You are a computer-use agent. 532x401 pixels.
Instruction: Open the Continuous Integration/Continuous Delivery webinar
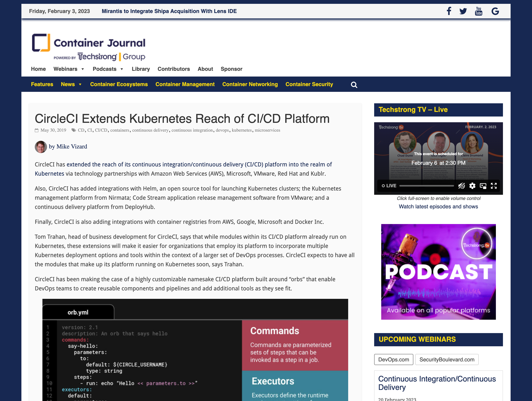tap(437, 383)
